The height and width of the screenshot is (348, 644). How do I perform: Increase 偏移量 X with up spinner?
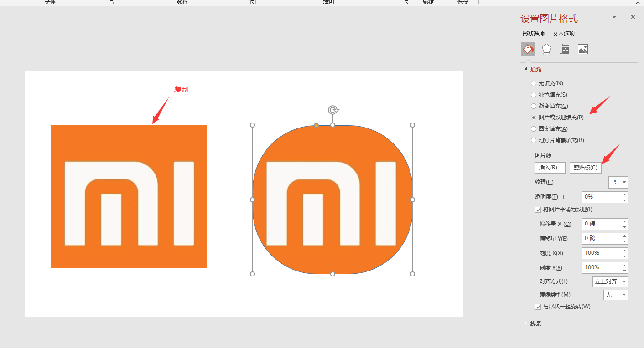pos(624,221)
